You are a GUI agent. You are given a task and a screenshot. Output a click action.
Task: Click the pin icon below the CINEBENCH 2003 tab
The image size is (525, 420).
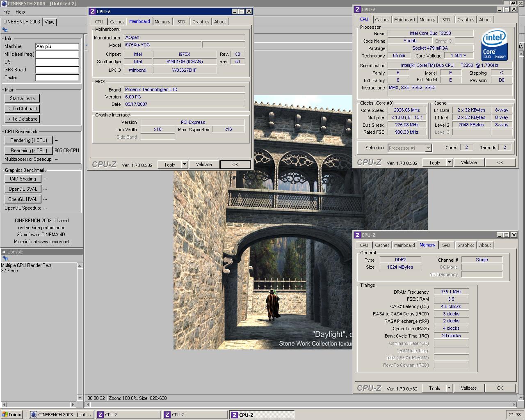tap(5, 30)
